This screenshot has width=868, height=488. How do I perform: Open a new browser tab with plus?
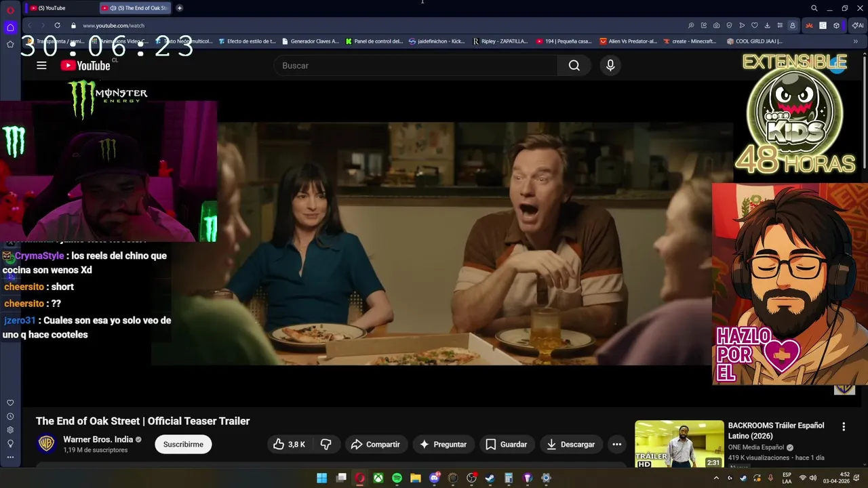click(179, 8)
